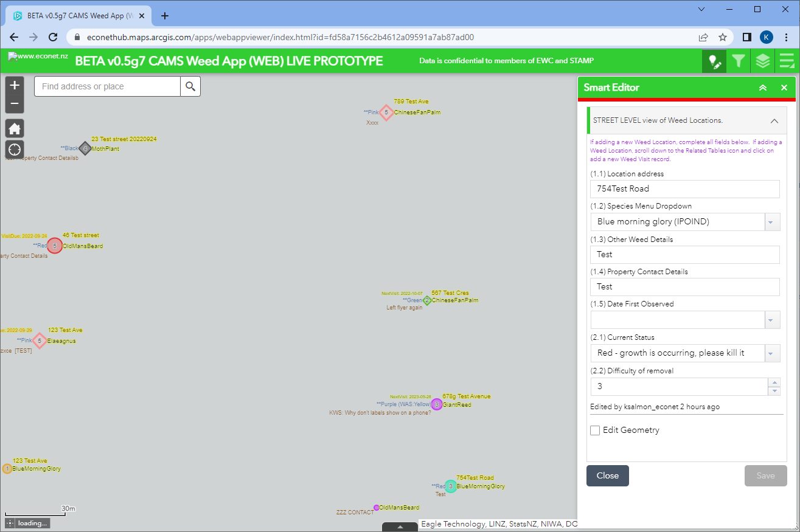Click the bookmark star in the address bar
Screen dimensions: 800x532
[x=723, y=37]
